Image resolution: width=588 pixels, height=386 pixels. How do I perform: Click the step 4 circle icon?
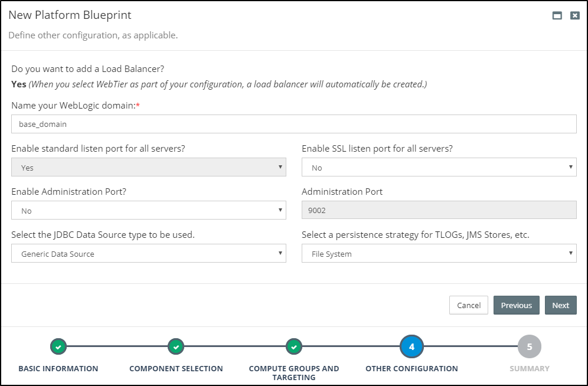pyautogui.click(x=411, y=347)
